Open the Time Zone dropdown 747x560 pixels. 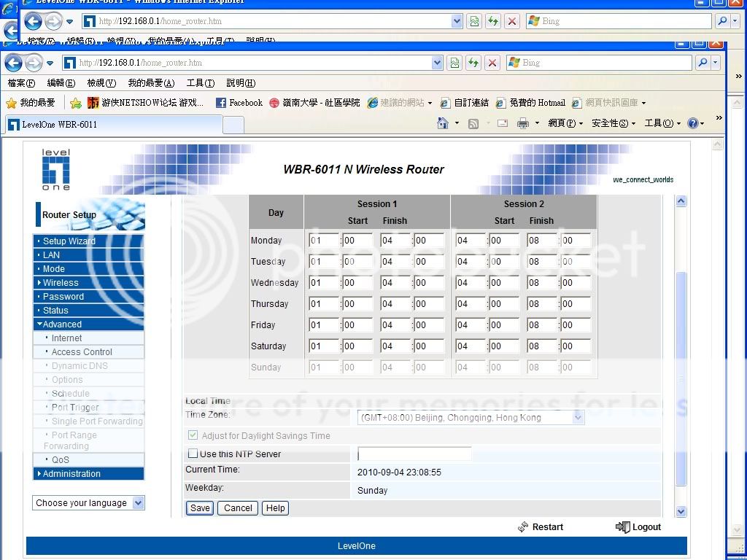[578, 418]
